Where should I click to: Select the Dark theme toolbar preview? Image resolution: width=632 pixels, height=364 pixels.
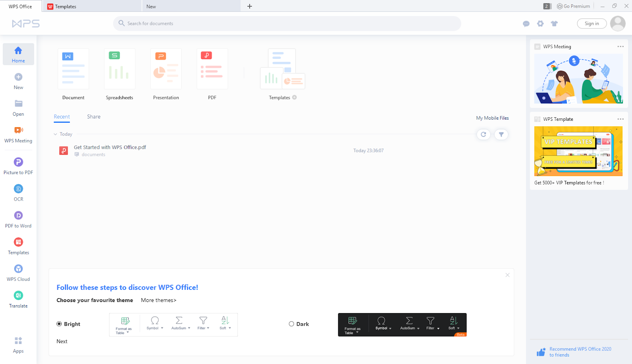(402, 325)
